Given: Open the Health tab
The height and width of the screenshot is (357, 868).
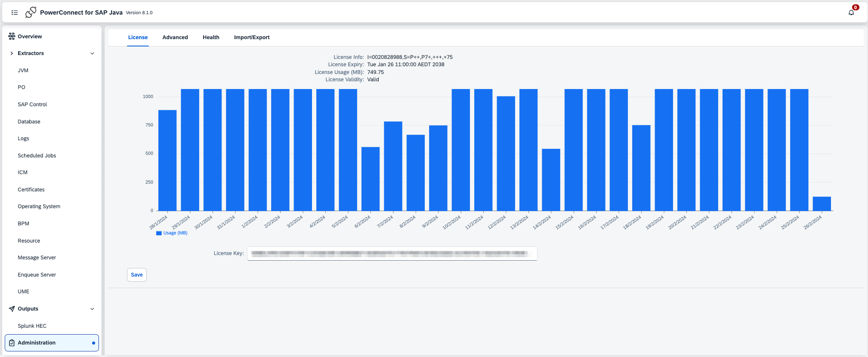Looking at the screenshot, I should tap(211, 37).
